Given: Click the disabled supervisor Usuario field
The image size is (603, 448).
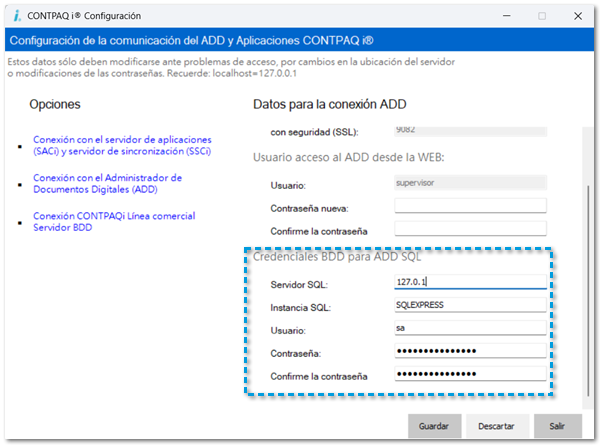Looking at the screenshot, I should [470, 183].
